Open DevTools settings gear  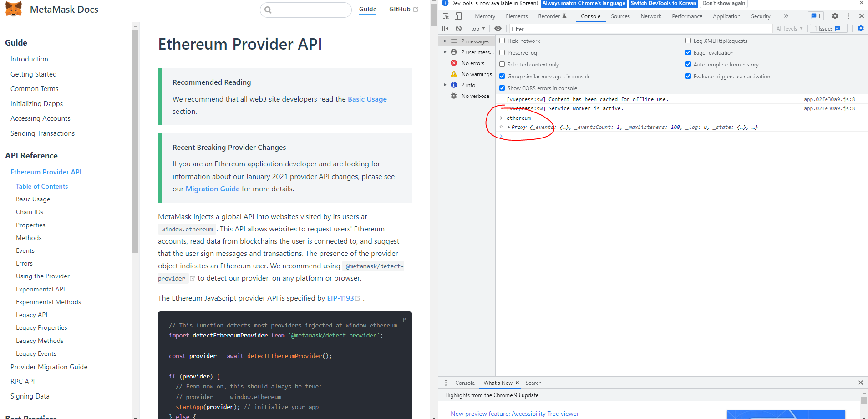point(835,16)
